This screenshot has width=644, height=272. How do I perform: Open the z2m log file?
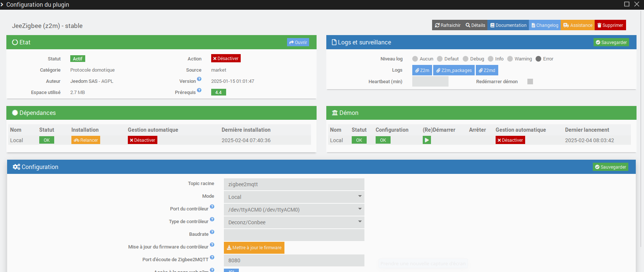pyautogui.click(x=422, y=70)
